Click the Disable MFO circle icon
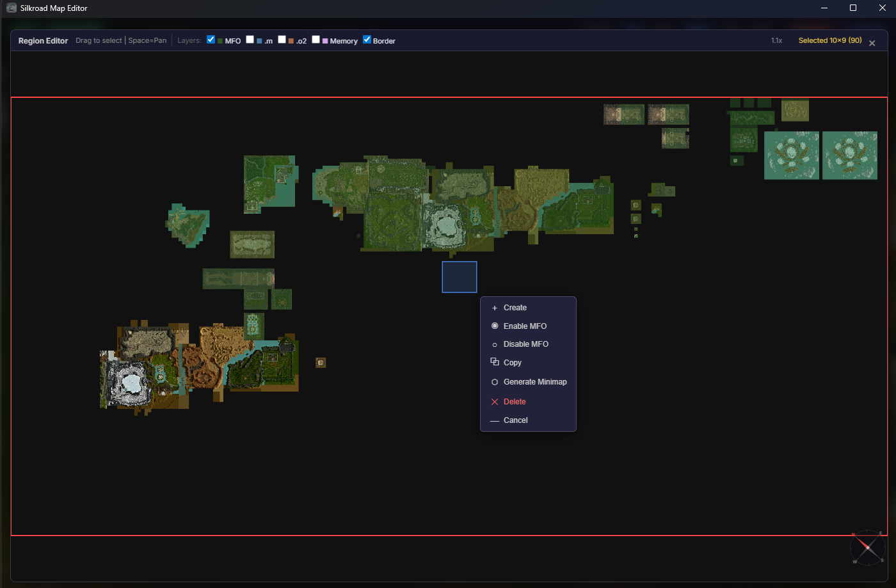 point(495,345)
